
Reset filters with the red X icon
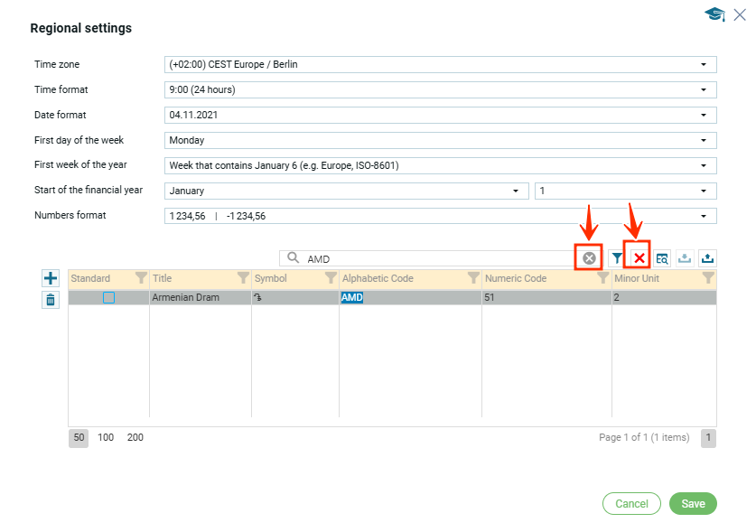(x=639, y=258)
